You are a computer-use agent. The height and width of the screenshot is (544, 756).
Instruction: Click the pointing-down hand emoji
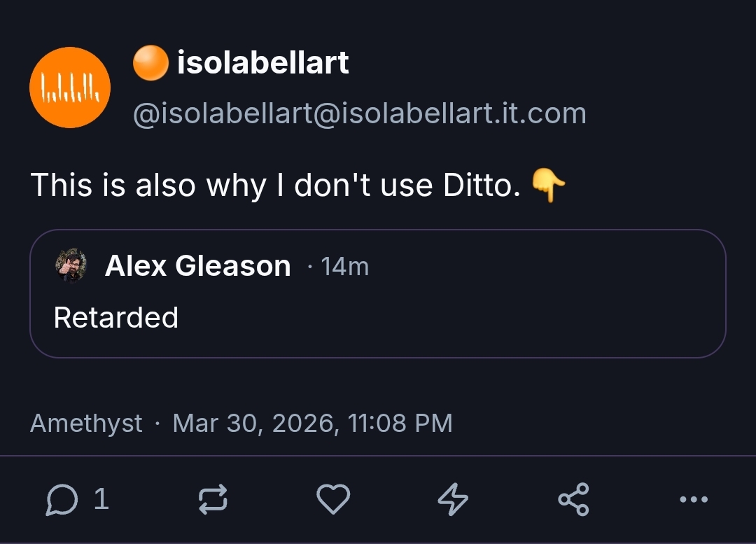tap(548, 186)
